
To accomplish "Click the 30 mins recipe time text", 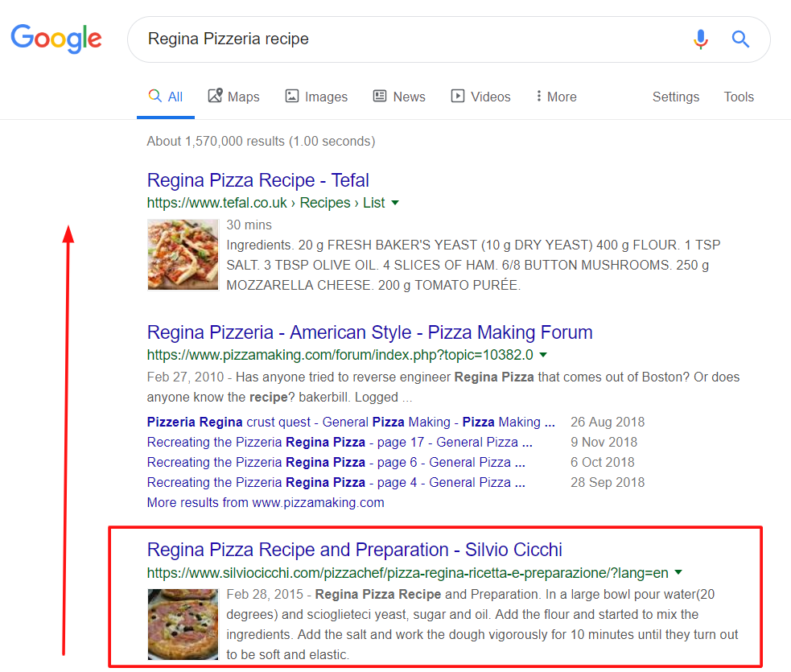I will (249, 225).
